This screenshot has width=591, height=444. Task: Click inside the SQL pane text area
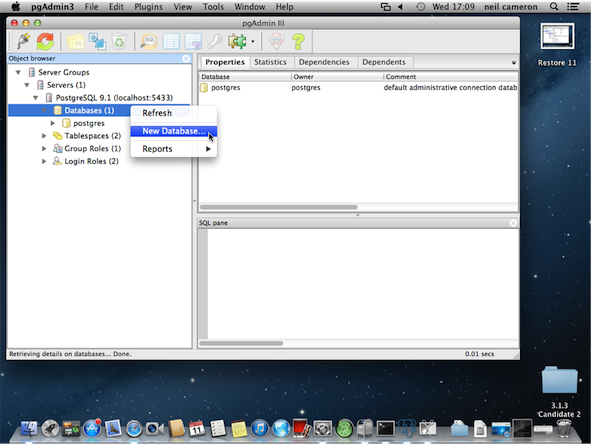point(363,284)
